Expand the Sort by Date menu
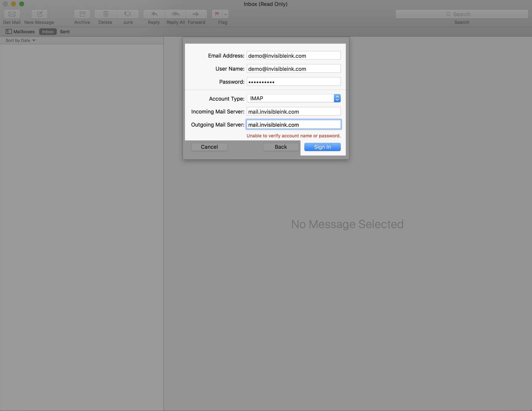The image size is (532, 411). [x=21, y=40]
